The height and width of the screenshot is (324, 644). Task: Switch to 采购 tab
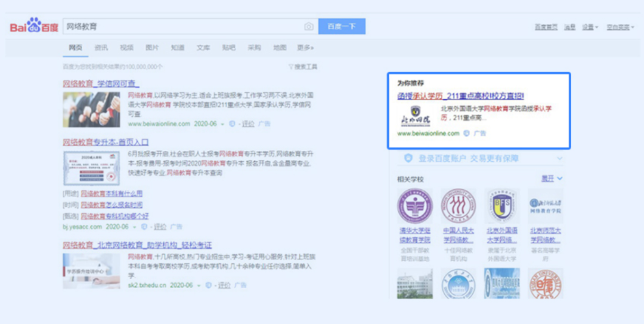[x=254, y=48]
